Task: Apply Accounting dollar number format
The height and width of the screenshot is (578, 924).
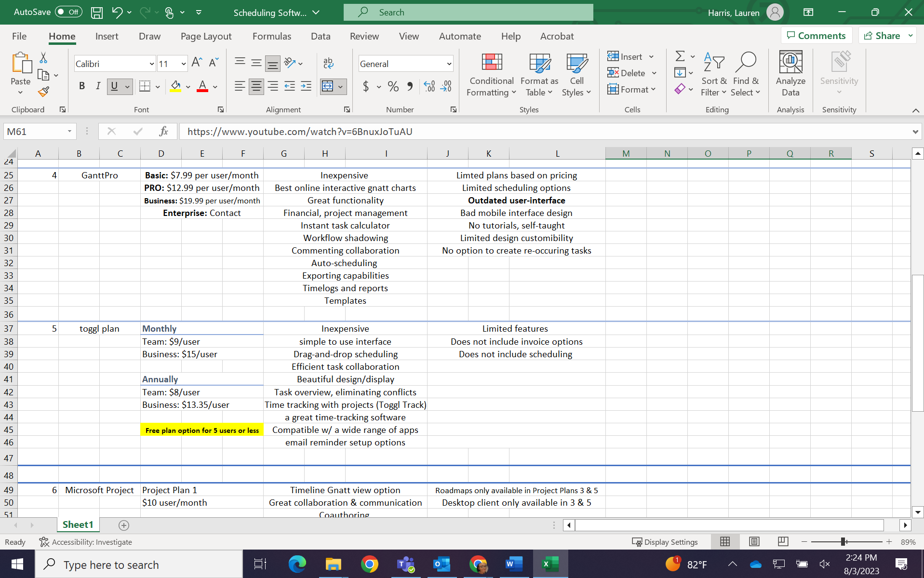Action: click(x=366, y=86)
